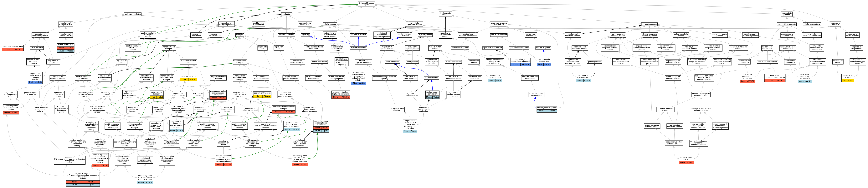Screen dimensions: 868x188
Task: Click the "cell communication" node
Action: 358,35
